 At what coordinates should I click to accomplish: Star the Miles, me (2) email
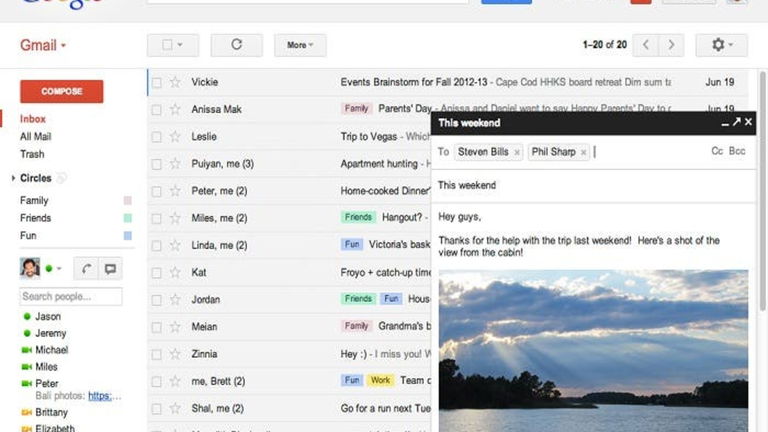175,218
